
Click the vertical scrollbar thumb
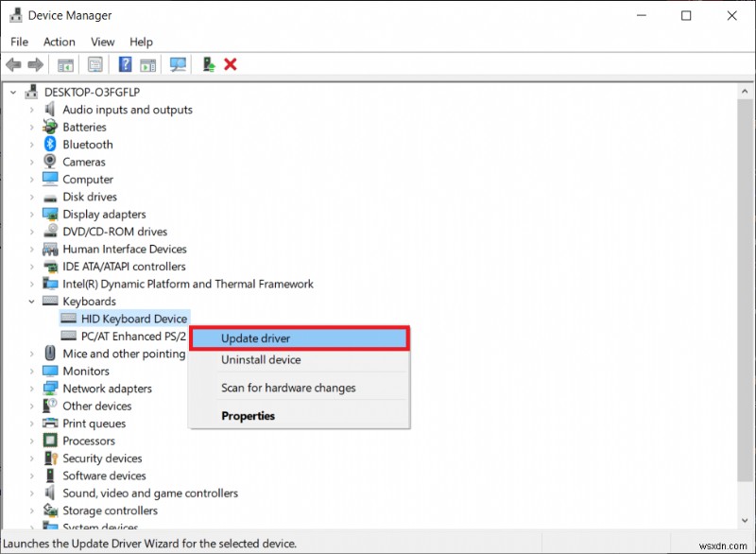pos(745,290)
